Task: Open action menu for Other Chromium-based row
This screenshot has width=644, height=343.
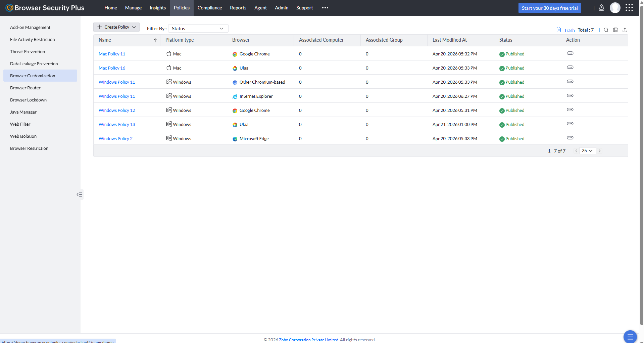Action: 570,81
